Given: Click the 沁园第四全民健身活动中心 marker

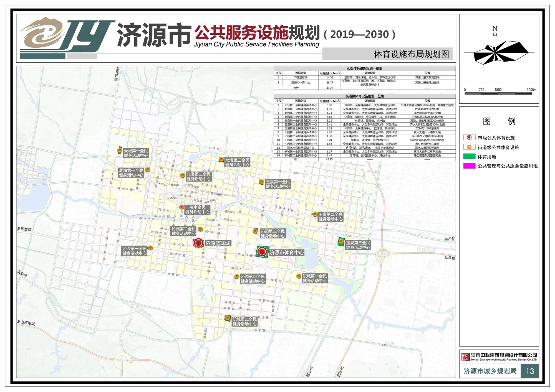Looking at the screenshot, I should pos(237,276).
